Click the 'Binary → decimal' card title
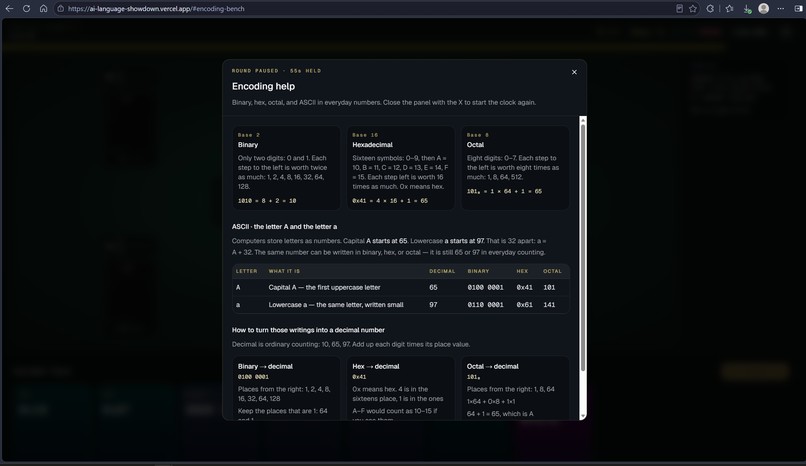 click(265, 366)
